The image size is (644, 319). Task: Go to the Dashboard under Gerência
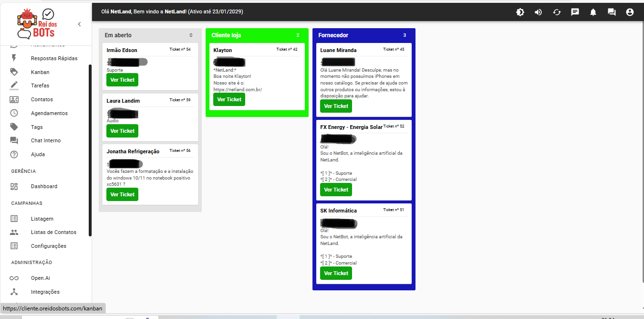coord(44,186)
